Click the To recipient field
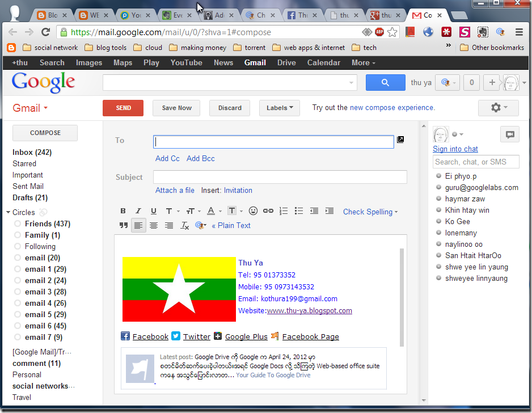Screen dimensions: 532x413 coord(273,142)
